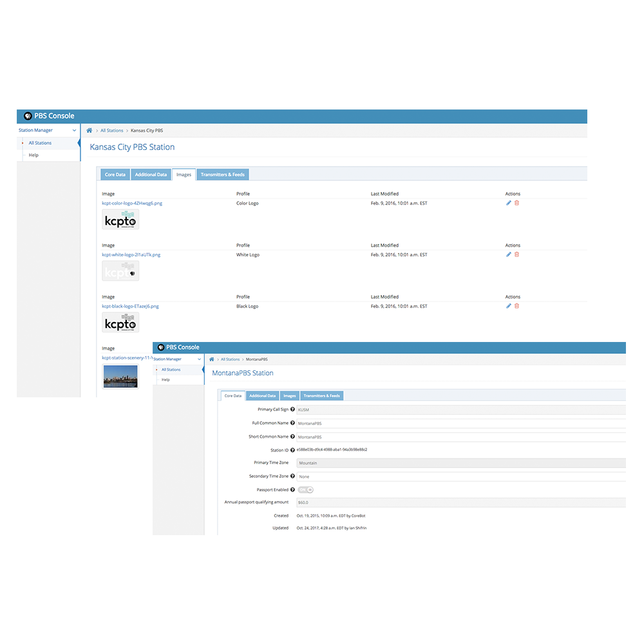Open kcpt-station-scenery image link
Viewport: 644px width, 644px height.
tap(127, 358)
